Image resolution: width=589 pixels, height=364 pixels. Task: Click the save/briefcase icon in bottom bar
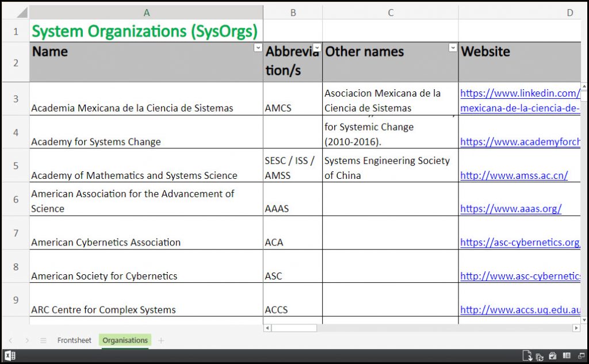click(x=552, y=356)
